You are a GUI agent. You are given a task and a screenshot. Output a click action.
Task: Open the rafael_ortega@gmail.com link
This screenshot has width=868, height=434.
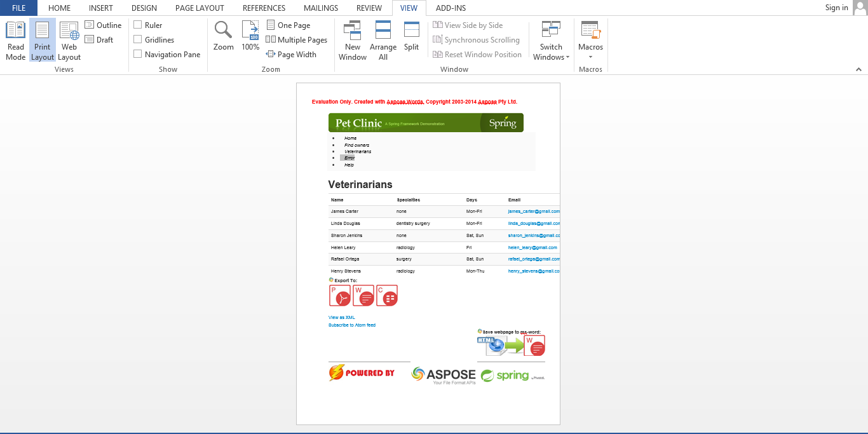[534, 259]
